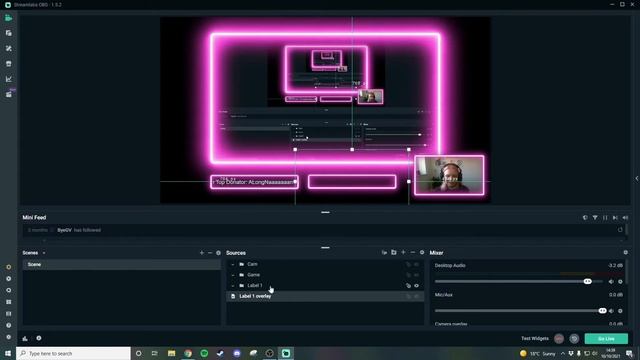Open Discord from the taskbar
This screenshot has height=360, width=640.
coord(237,353)
